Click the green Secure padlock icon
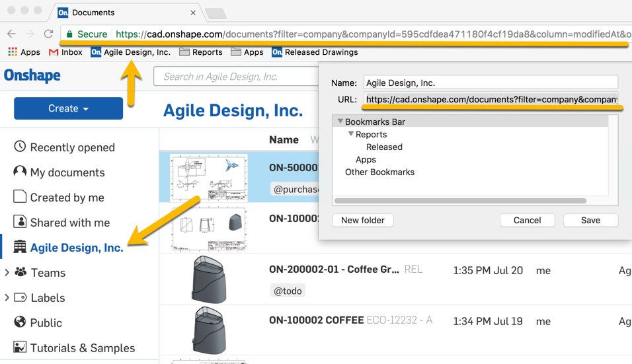 [x=69, y=34]
